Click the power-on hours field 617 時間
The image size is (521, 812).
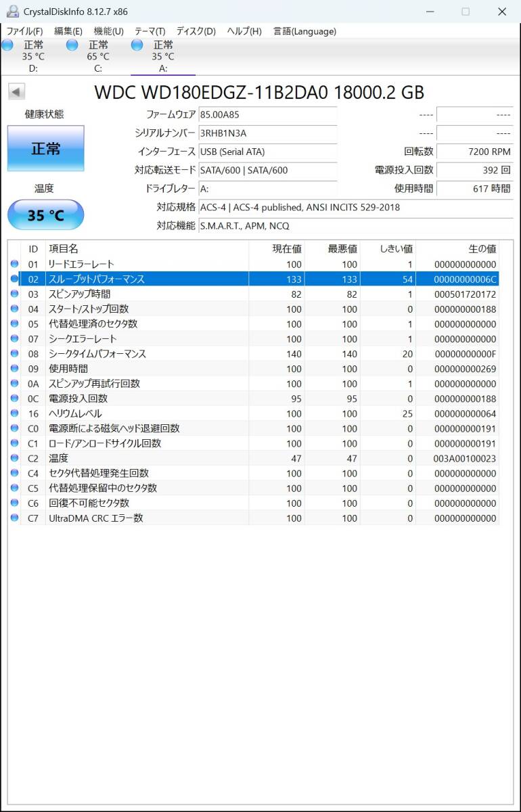click(x=475, y=189)
